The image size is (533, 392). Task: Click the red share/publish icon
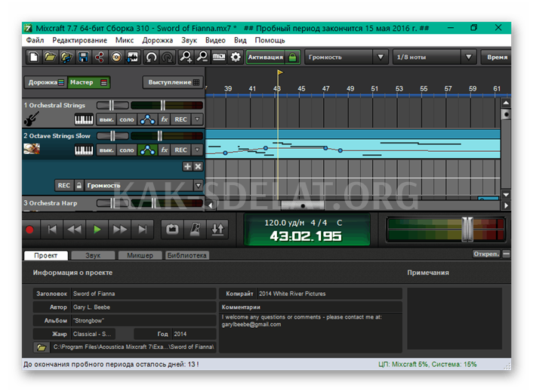coord(100,57)
